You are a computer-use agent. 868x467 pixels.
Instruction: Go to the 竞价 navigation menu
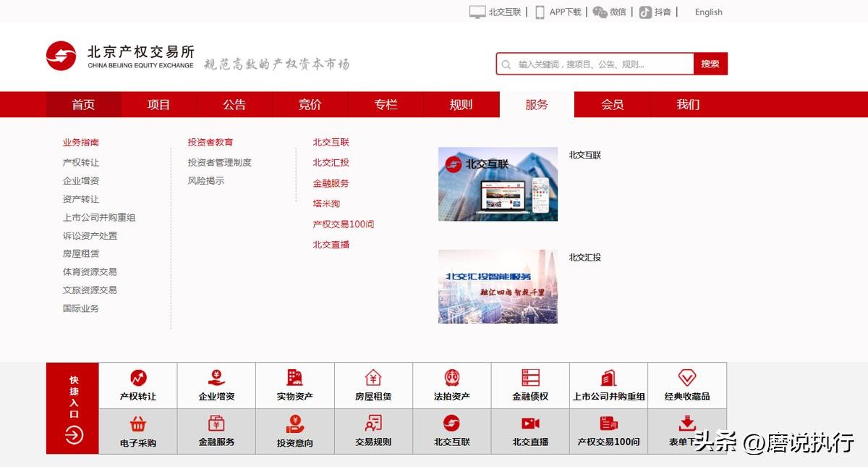click(310, 105)
